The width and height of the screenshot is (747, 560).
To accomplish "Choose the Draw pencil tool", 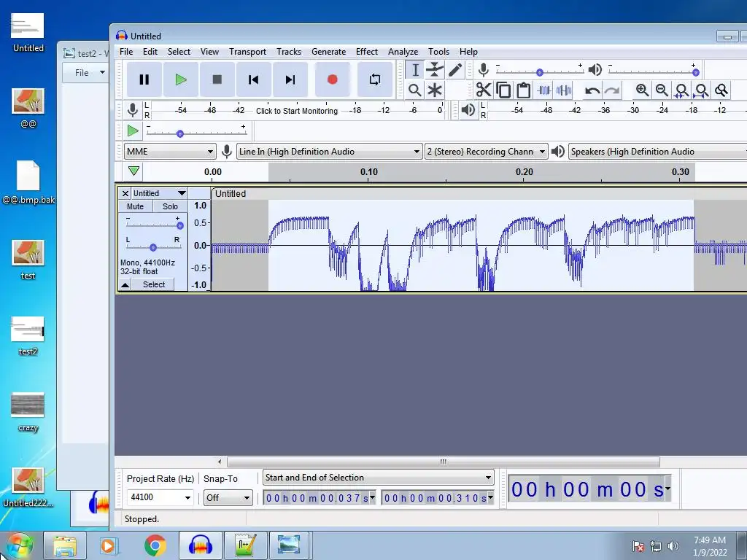I will (455, 70).
